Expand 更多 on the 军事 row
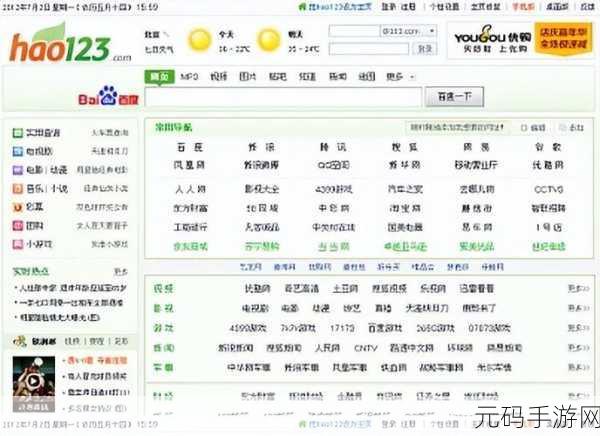 click(x=578, y=367)
